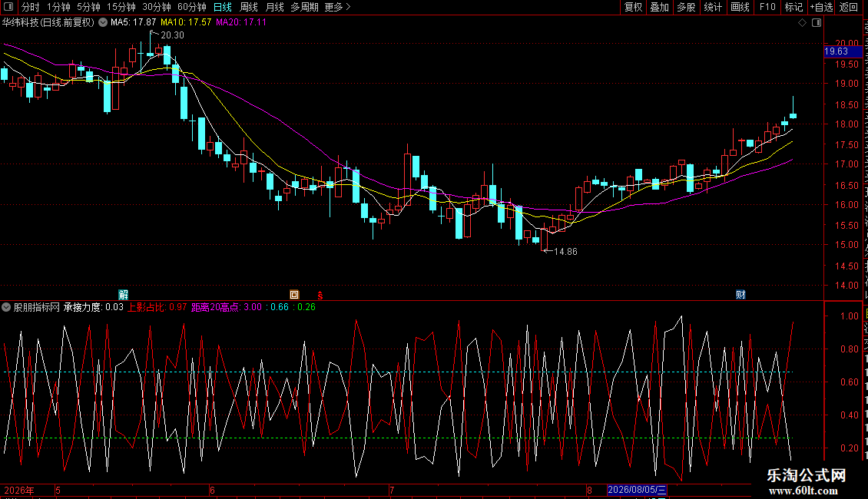This screenshot has width=868, height=499.
Task: Click the window split icon beside the diamond
Action: click(817, 23)
